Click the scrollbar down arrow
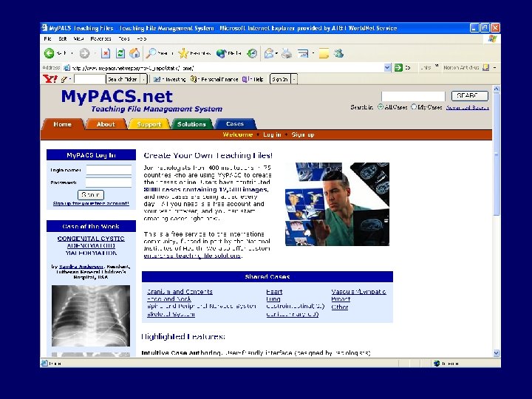Image resolution: width=532 pixels, height=399 pixels. 497,353
